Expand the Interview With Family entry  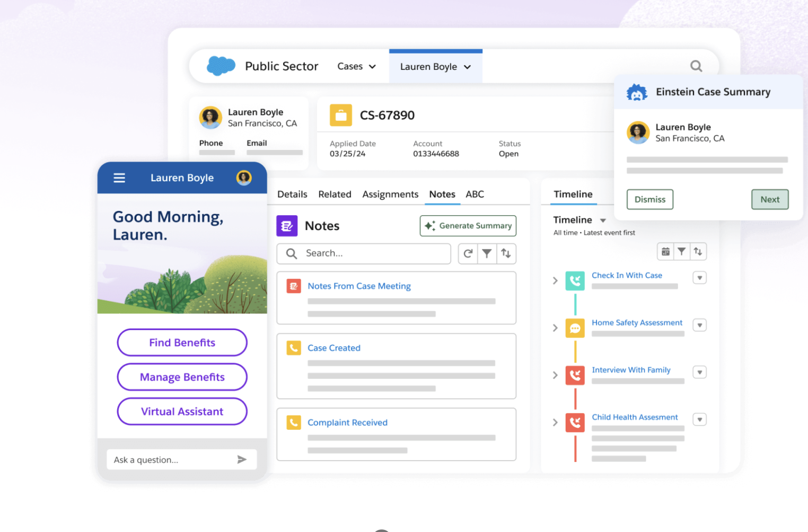[555, 375]
